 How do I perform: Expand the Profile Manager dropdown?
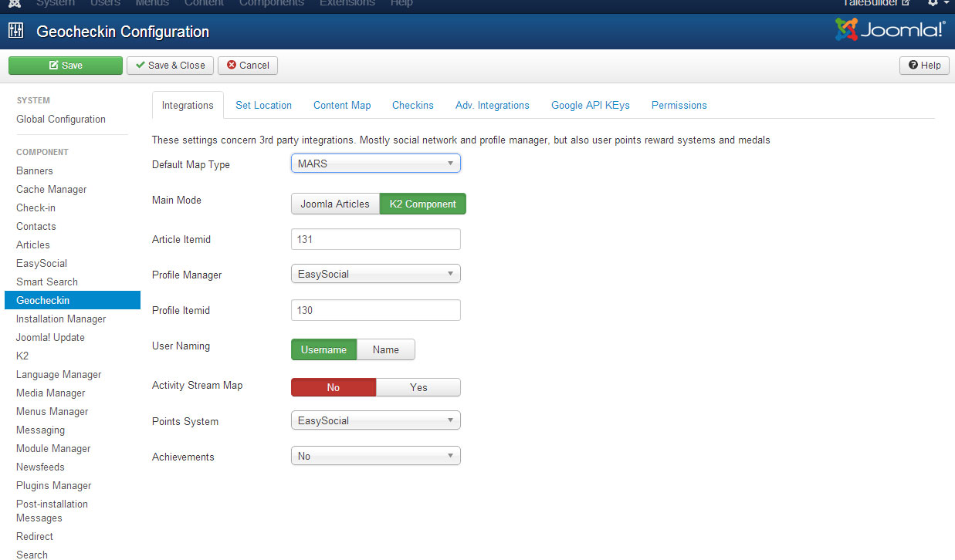pos(376,274)
